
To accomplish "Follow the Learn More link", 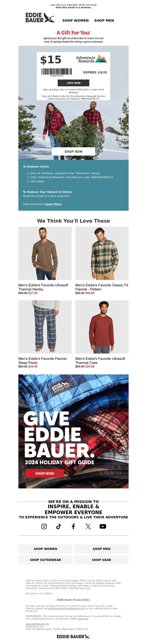I will [53, 204].
